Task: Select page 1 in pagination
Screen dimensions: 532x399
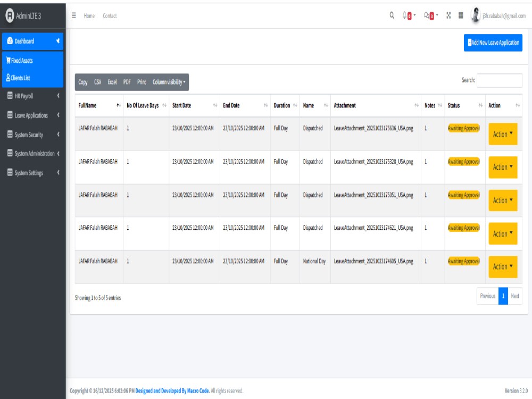Action: (x=503, y=296)
